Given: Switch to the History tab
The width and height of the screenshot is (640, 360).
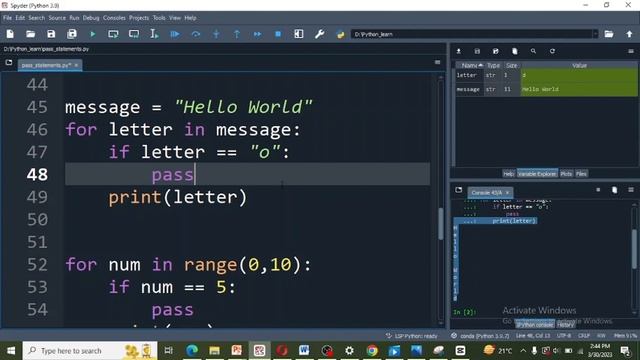Looking at the screenshot, I should pyautogui.click(x=565, y=324).
